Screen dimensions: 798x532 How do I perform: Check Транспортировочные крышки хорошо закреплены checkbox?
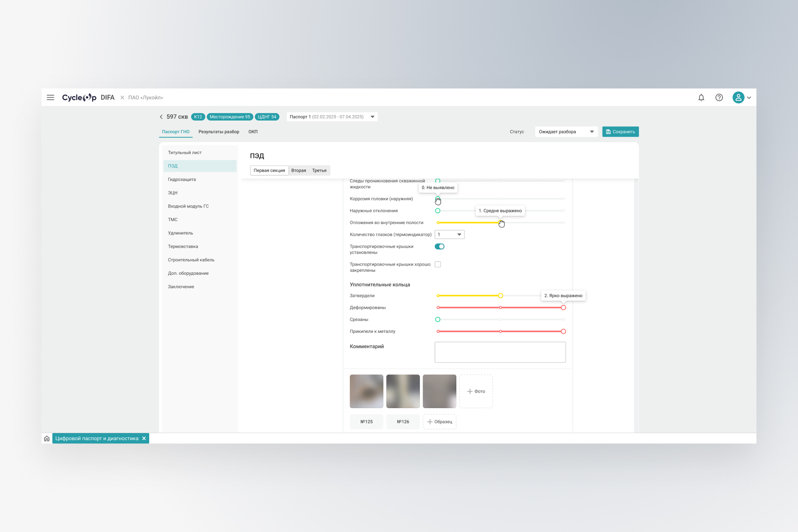tap(438, 264)
